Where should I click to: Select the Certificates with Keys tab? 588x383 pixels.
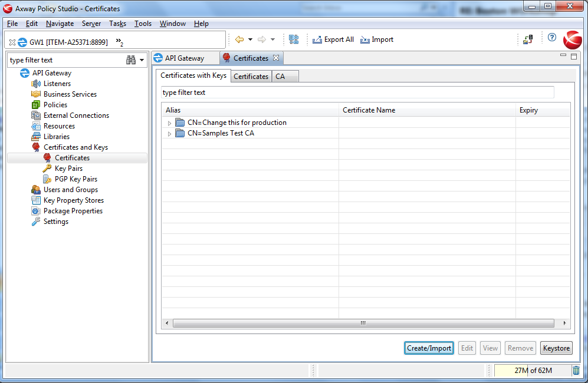pyautogui.click(x=193, y=75)
